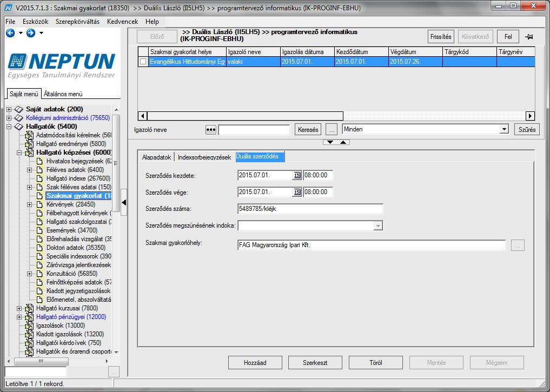Open the Kedvencek menu
Screen dimensions: 550x392
coord(122,22)
